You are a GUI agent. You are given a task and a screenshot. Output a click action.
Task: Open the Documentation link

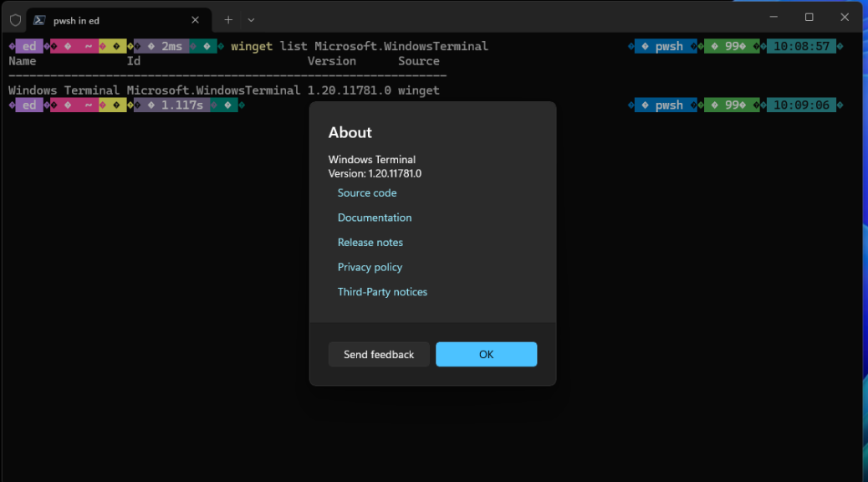375,218
